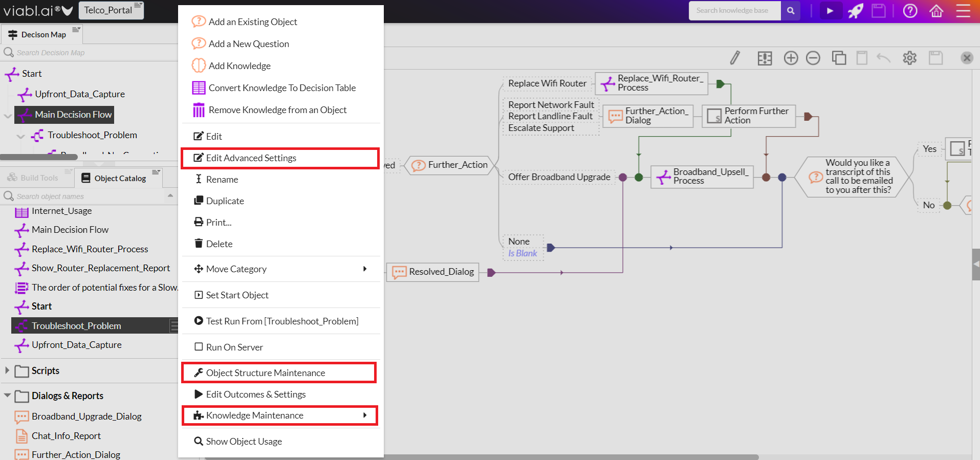Click the Telco_Portal project button
The image size is (980, 460).
[x=108, y=10]
